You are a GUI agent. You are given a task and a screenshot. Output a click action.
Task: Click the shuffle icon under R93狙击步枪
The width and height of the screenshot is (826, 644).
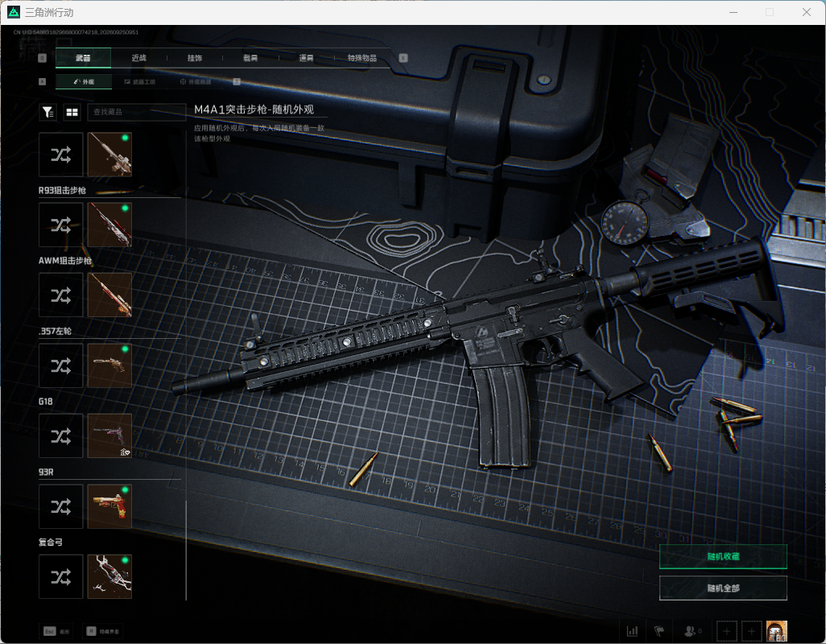61,225
